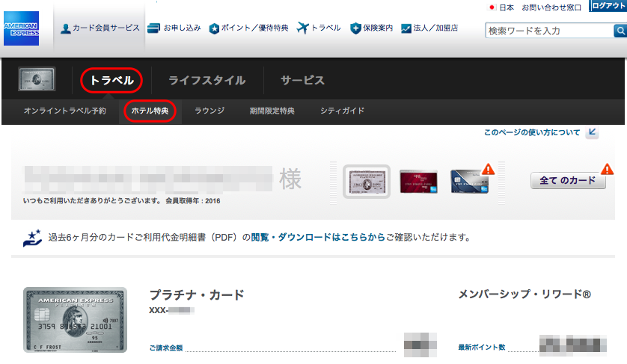Select the platinum card in card switcher
This screenshot has height=364, width=627.
coord(367,182)
